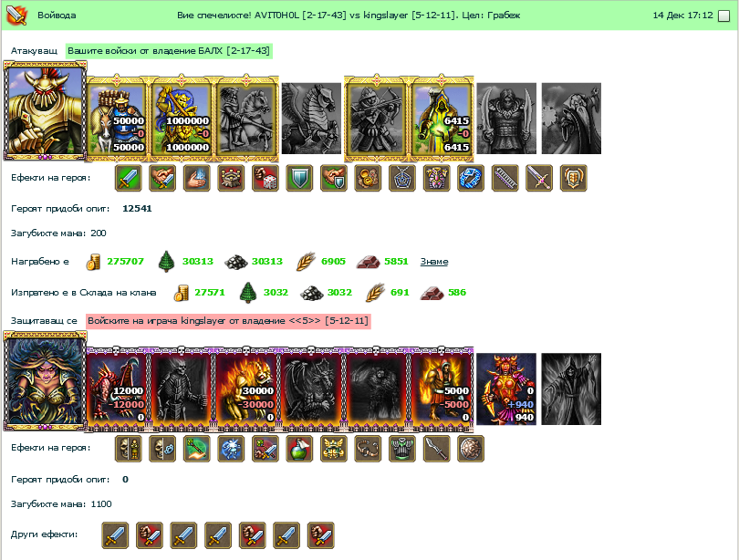Select the 30000 fire beast defender unit card
The image size is (739, 560).
click(x=246, y=389)
